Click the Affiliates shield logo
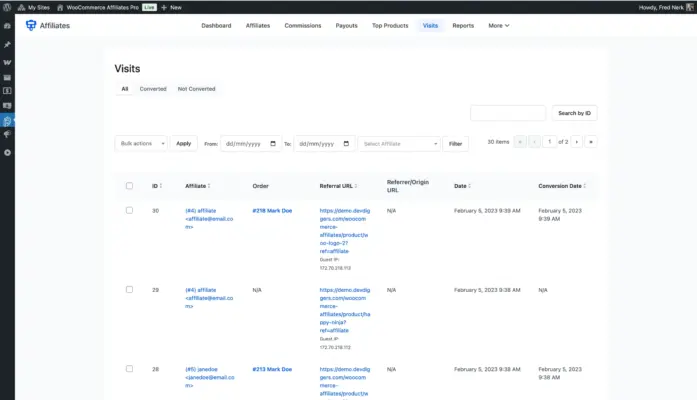697x400 pixels. 31,25
